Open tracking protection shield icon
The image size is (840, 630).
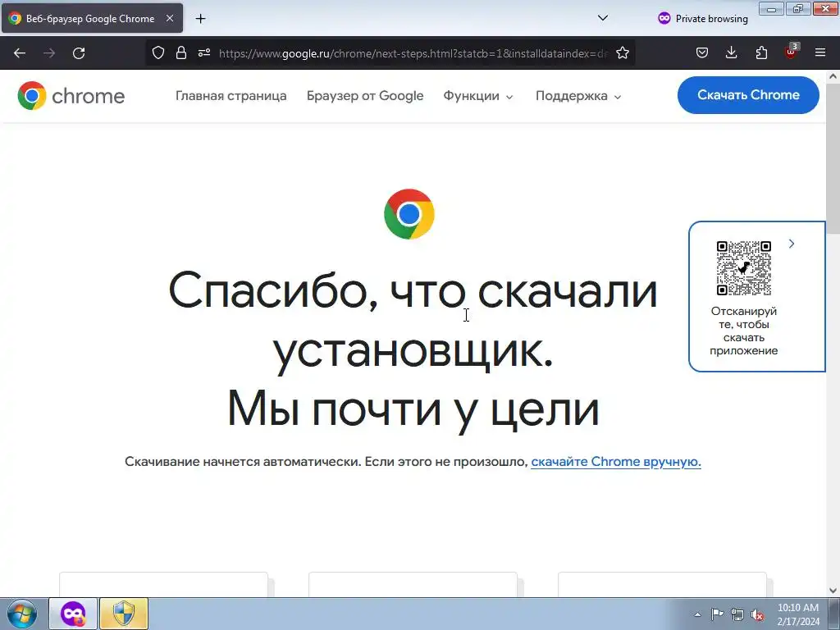[158, 52]
